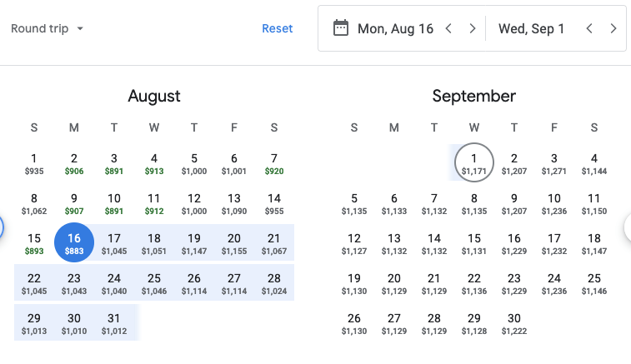Open the Round trip dropdown
This screenshot has width=631, height=364.
[48, 28]
